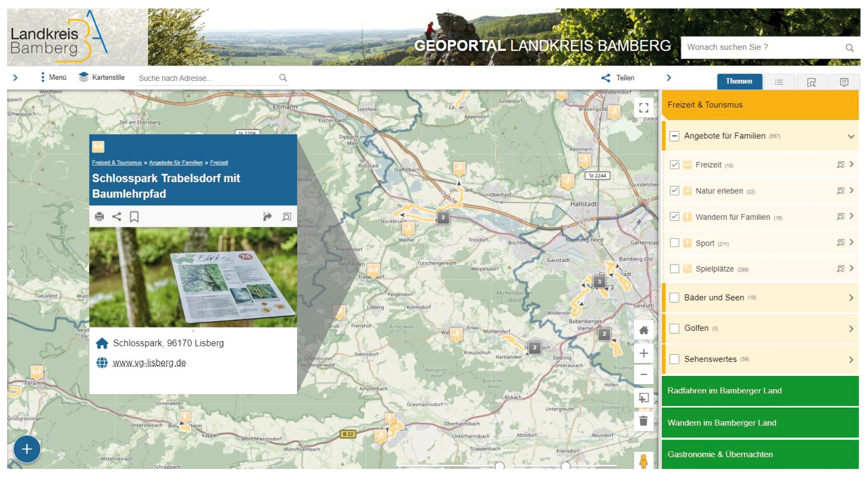Enable the Sport layer checkbox
Image resolution: width=868 pixels, height=478 pixels.
point(674,243)
